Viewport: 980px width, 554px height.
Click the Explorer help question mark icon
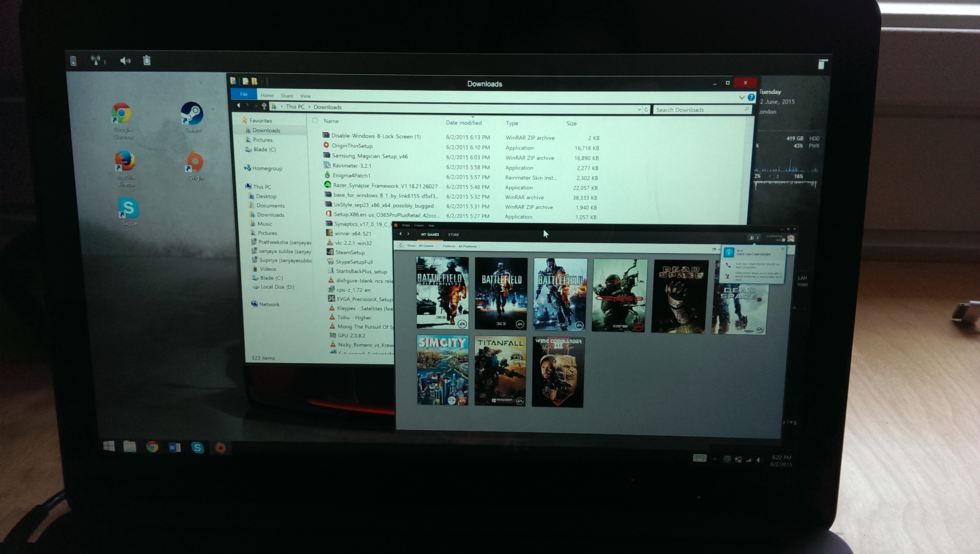(x=751, y=97)
